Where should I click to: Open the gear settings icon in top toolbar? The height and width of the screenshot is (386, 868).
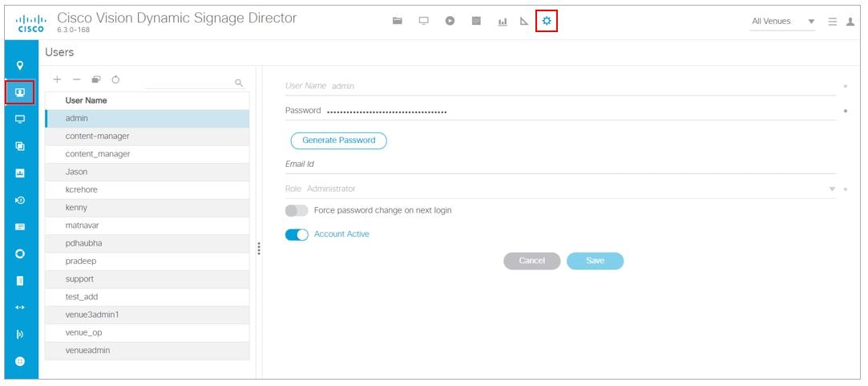[x=547, y=21]
